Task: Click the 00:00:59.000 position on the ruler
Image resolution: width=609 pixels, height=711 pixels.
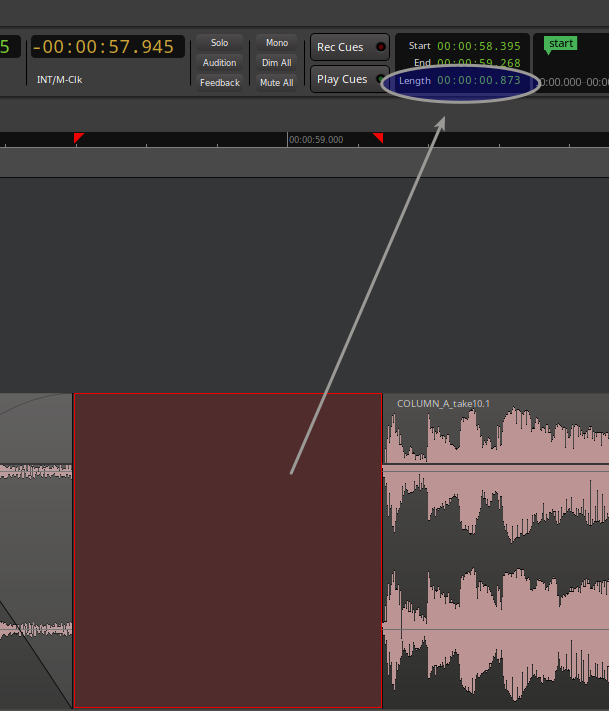Action: [315, 140]
